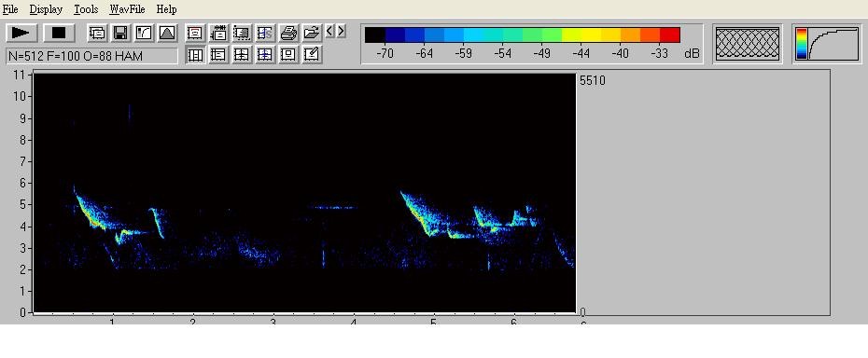Click the printer icon
The image size is (868, 358).
[288, 34]
